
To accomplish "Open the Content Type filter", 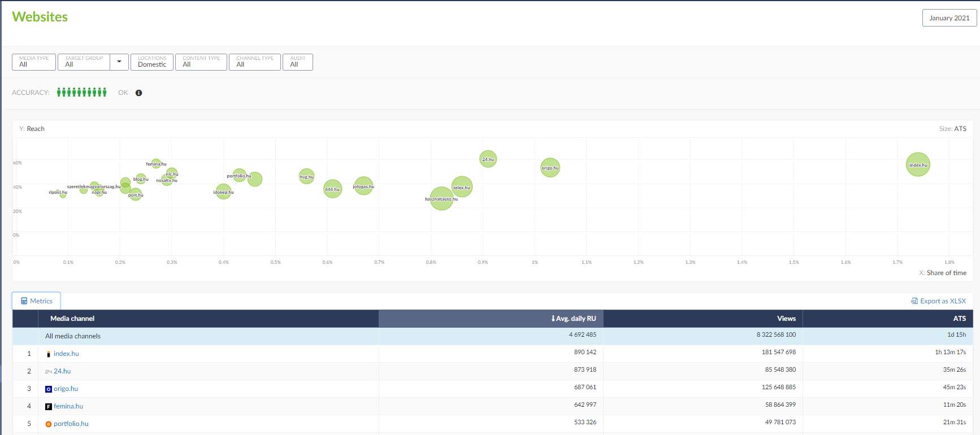I will click(x=201, y=62).
